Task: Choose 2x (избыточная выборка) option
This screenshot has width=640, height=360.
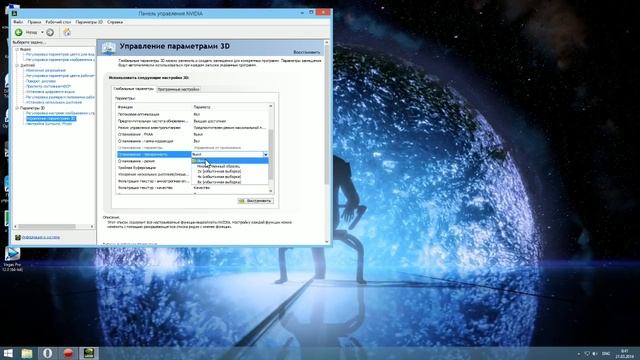Action: (x=230, y=171)
